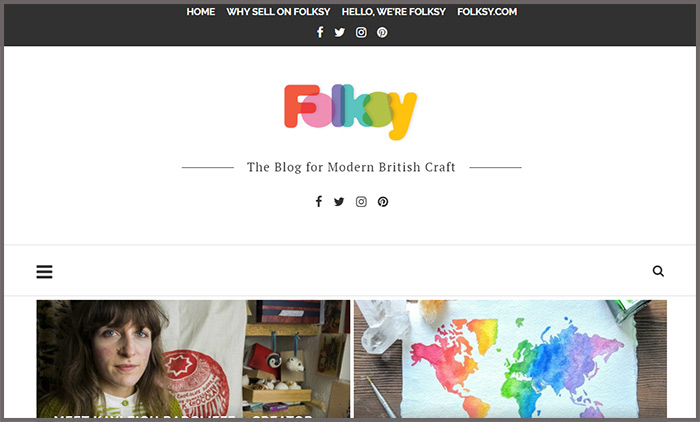Click the black Pinterest icon below the tagline
700x422 pixels.
pyautogui.click(x=383, y=202)
